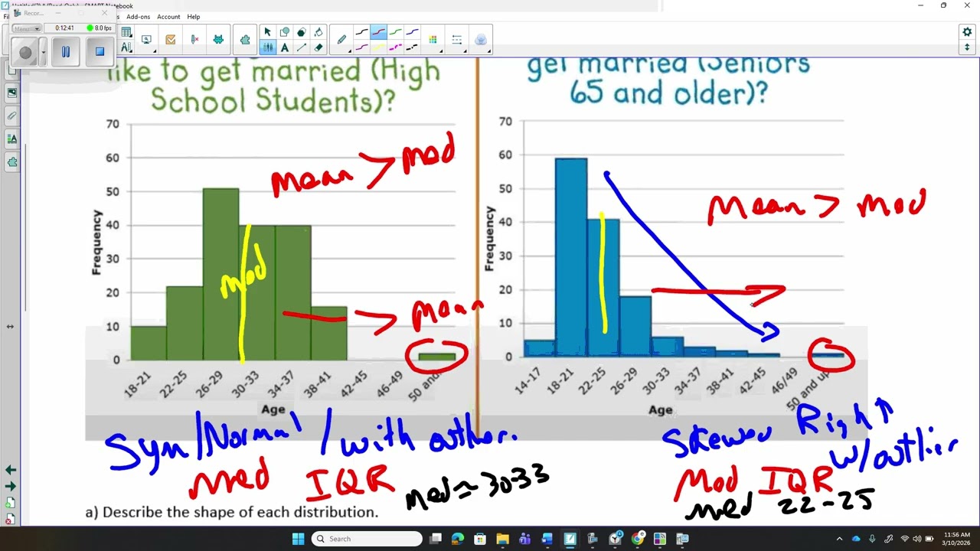This screenshot has width=980, height=551.
Task: Click the Recorder record button
Action: pyautogui.click(x=25, y=52)
